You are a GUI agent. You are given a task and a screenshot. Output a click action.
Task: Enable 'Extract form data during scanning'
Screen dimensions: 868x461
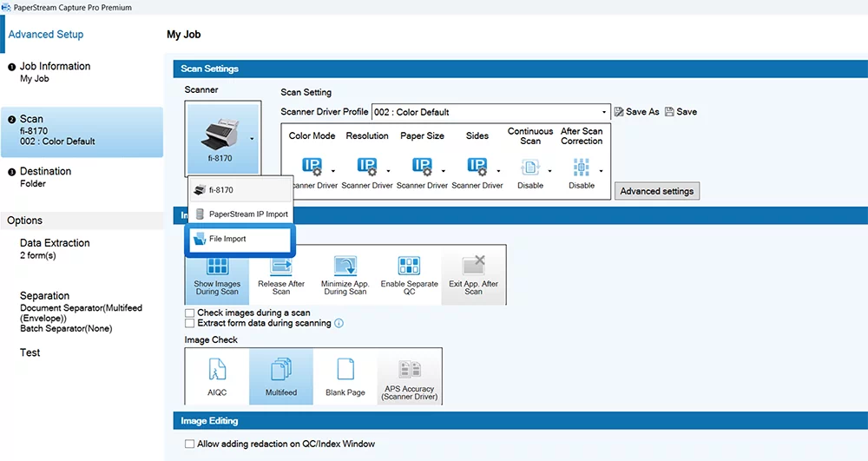coord(190,323)
